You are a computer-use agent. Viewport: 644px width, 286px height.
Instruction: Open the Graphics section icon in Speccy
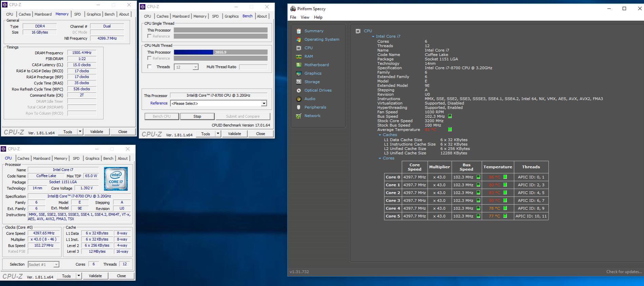pos(299,73)
